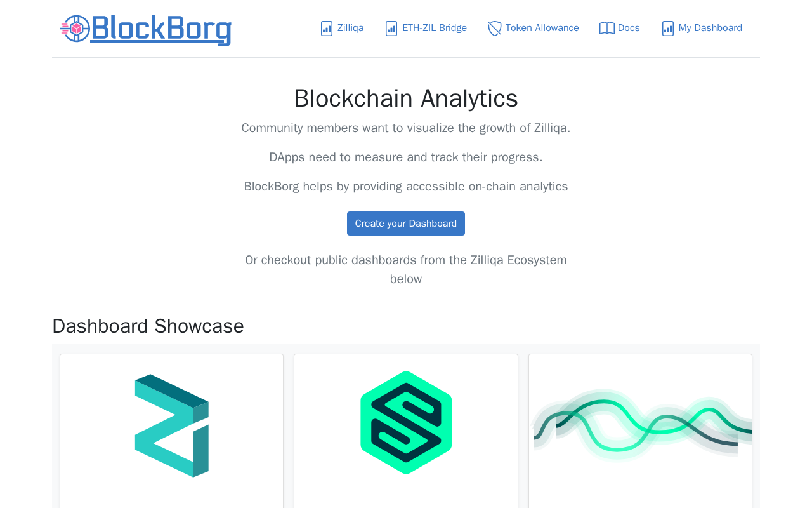812x508 pixels.
Task: Click the Blockchain Analytics heading
Action: tap(406, 98)
